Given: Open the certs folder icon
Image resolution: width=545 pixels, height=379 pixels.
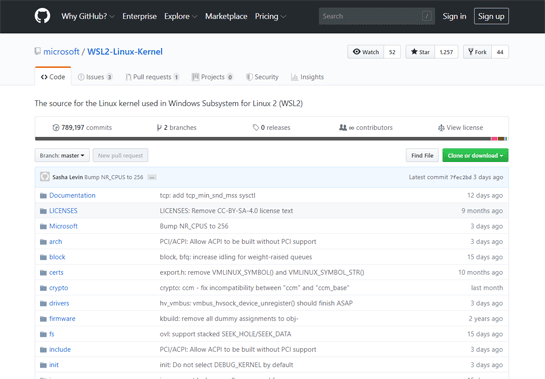Looking at the screenshot, I should [43, 273].
